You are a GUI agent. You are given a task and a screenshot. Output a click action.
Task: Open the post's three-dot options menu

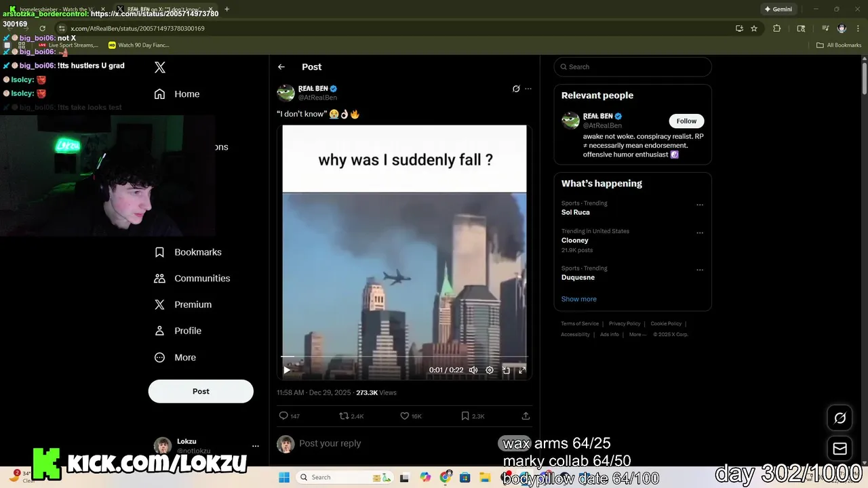(528, 89)
